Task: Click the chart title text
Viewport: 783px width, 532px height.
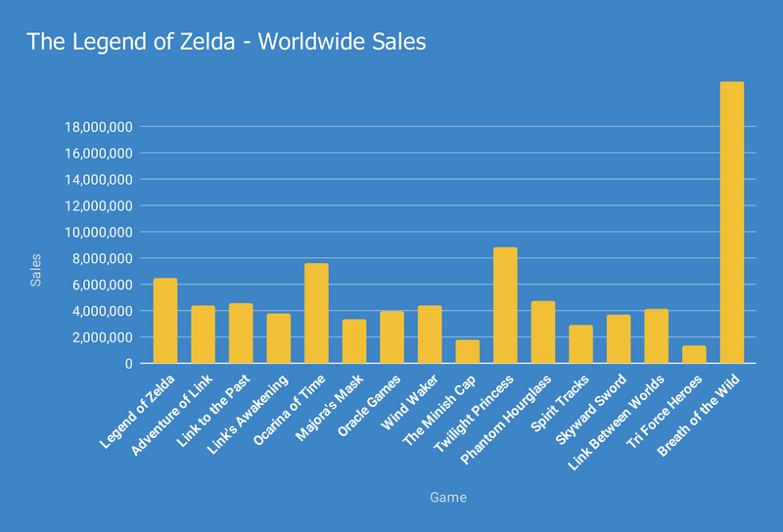Action: tap(225, 43)
